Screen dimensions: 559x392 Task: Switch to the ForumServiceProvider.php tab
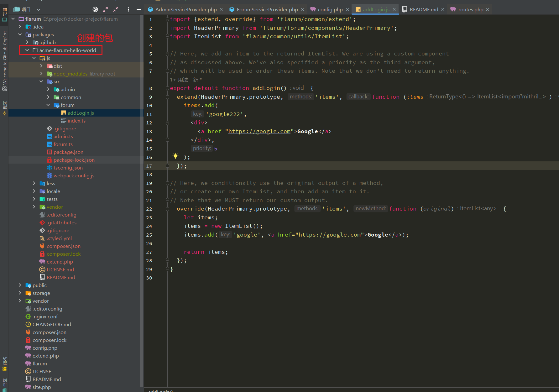[267, 9]
